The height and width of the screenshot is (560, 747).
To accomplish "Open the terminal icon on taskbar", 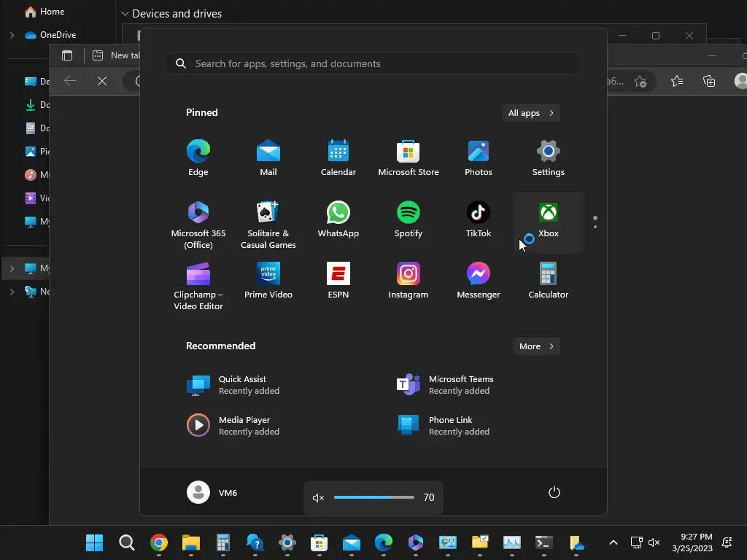I will coord(543,542).
